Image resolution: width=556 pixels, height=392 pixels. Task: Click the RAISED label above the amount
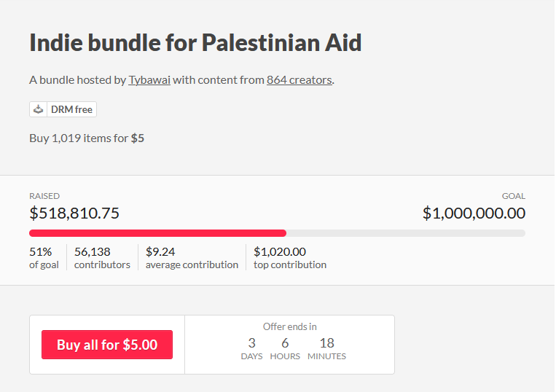point(44,196)
